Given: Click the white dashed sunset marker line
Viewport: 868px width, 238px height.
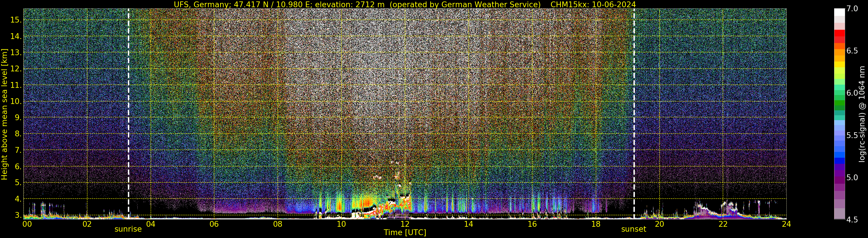Looking at the screenshot, I should click(x=634, y=114).
